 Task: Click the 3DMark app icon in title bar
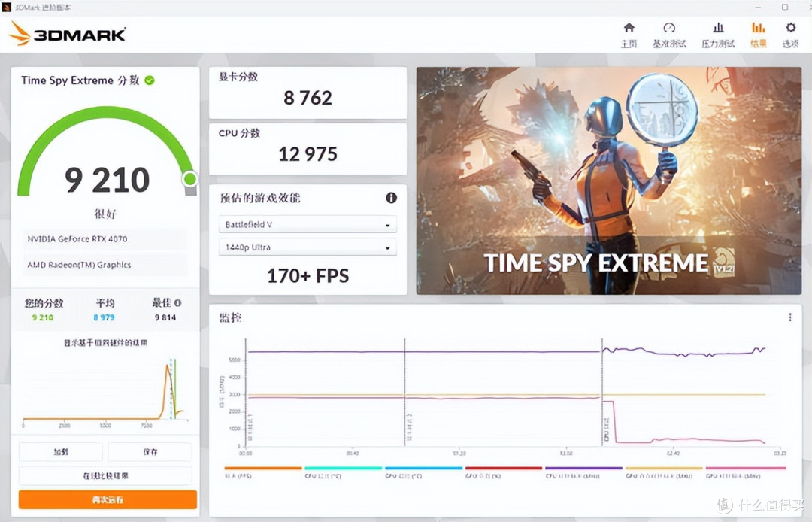pos(6,7)
